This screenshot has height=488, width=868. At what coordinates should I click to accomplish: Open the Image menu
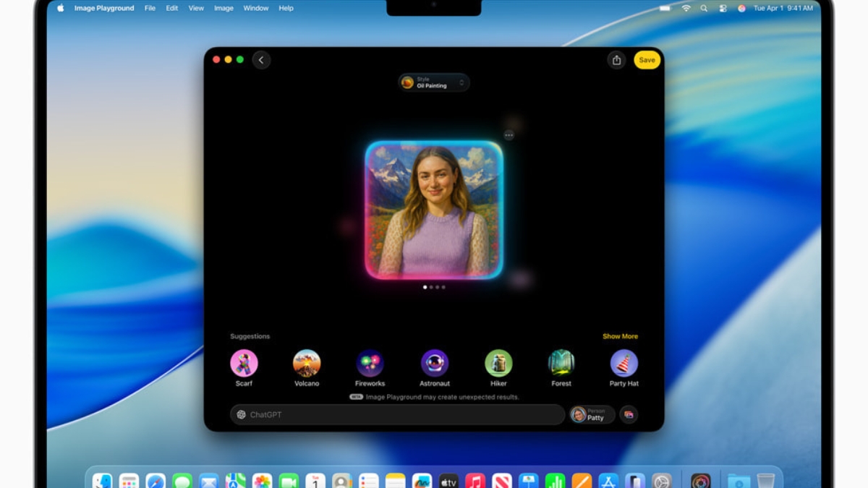click(x=224, y=8)
